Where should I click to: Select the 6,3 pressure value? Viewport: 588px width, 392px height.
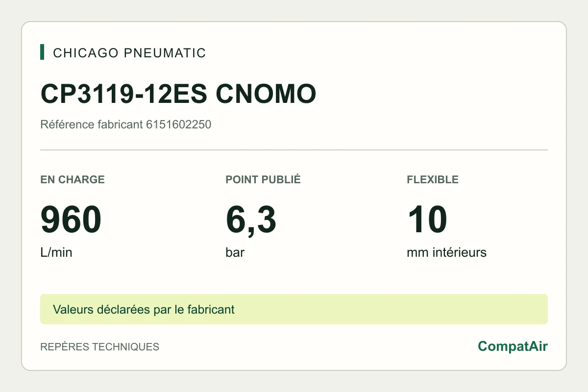click(251, 220)
